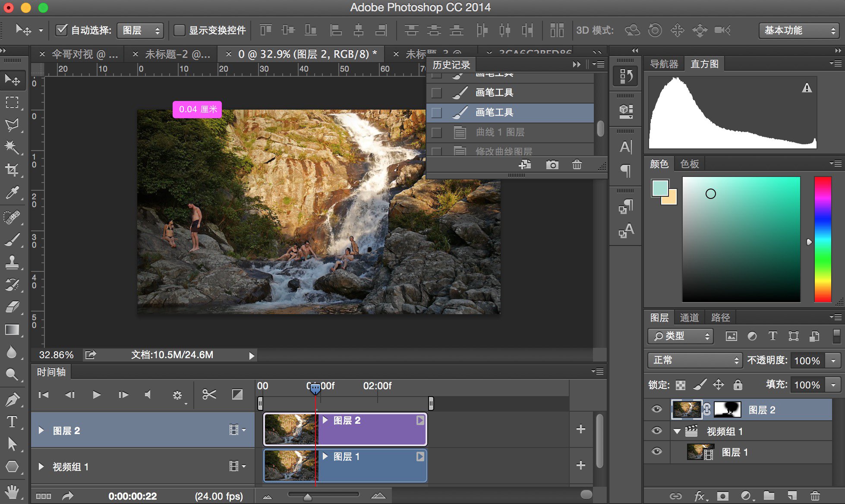This screenshot has width=845, height=504.
Task: Switch to the 导航器 tab
Action: (x=664, y=64)
